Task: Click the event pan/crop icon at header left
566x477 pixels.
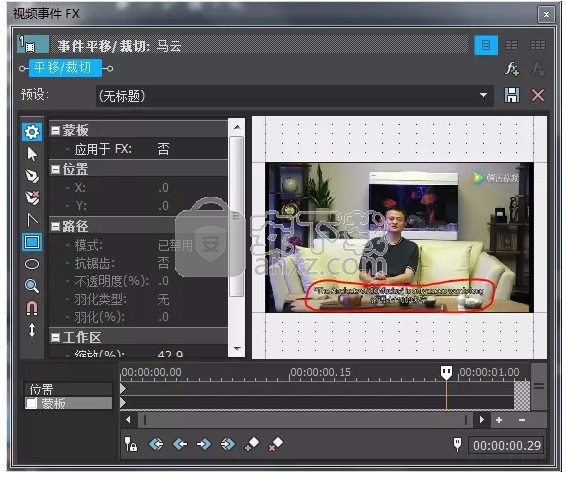Action: pyautogui.click(x=33, y=45)
